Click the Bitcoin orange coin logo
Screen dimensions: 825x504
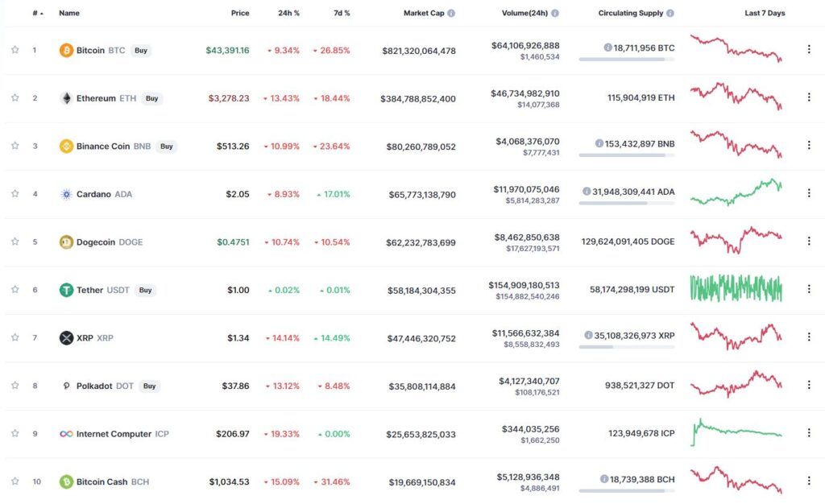(x=66, y=51)
